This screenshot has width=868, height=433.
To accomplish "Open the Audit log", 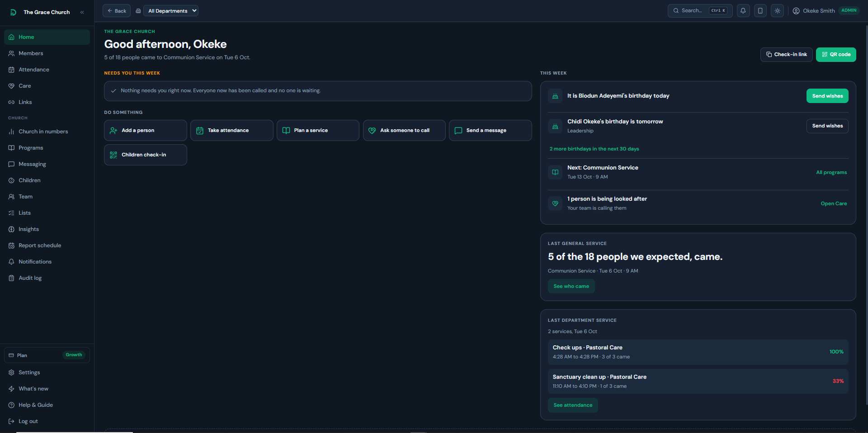I will [x=47, y=278].
